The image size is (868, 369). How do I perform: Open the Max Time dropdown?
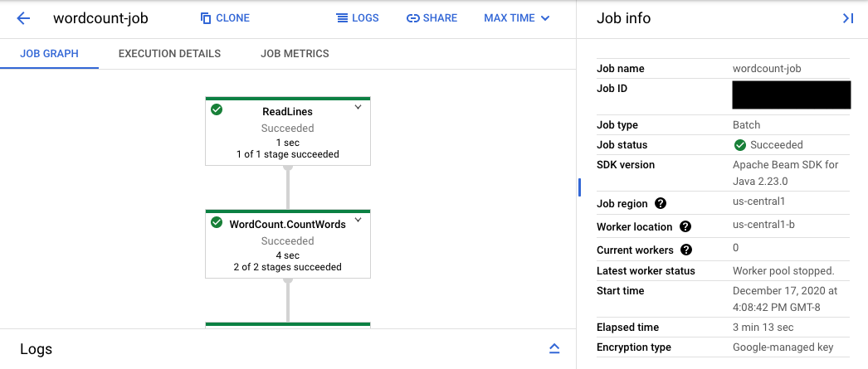pyautogui.click(x=516, y=18)
